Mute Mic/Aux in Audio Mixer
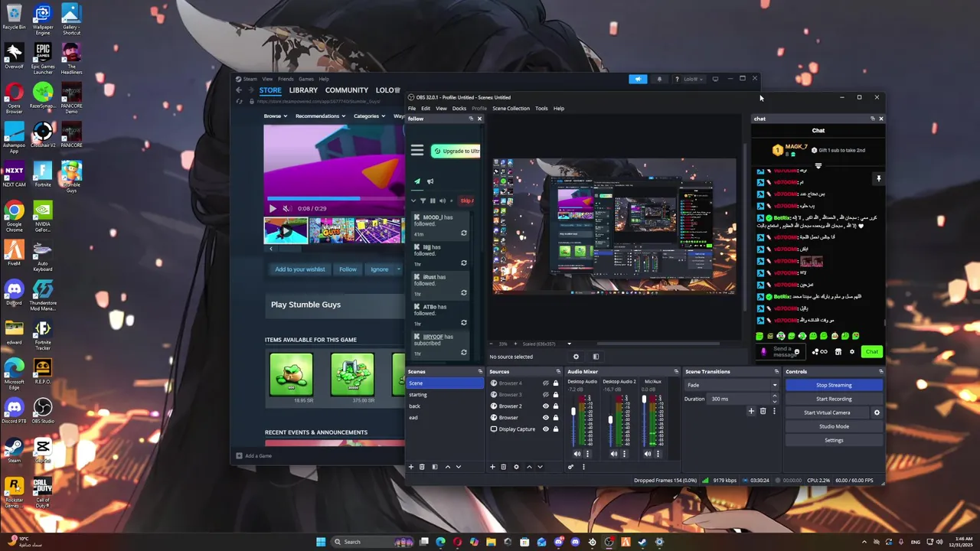This screenshot has height=551, width=980. (x=648, y=454)
